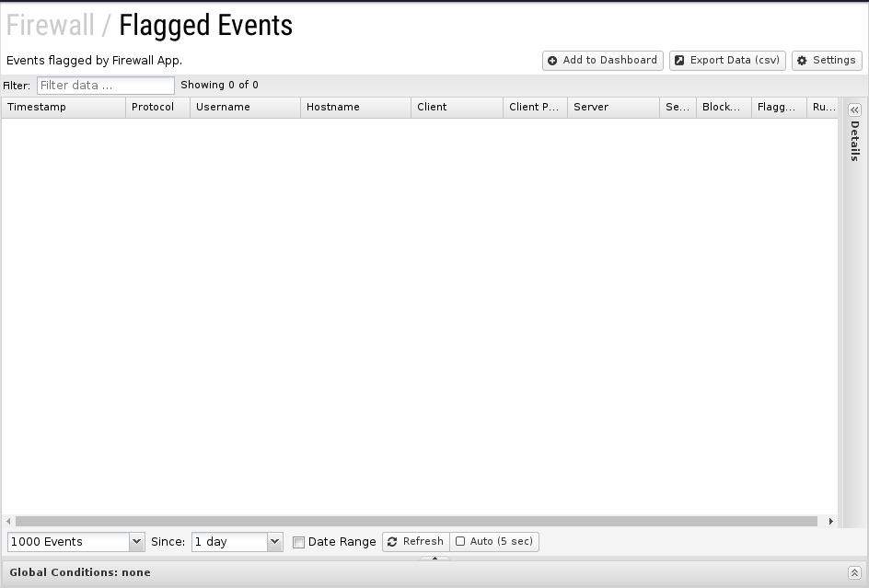Sort by the Se... column header
Image resolution: width=869 pixels, height=588 pixels.
[x=678, y=107]
